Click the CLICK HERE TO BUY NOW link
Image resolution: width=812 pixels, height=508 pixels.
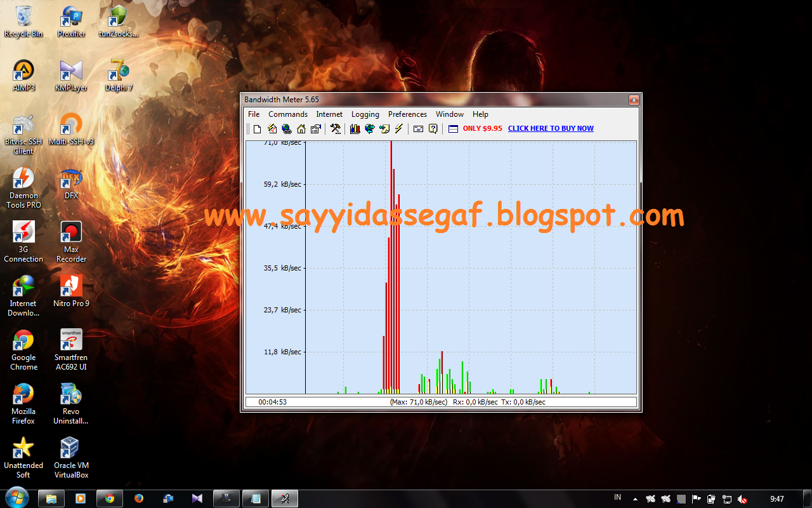551,128
